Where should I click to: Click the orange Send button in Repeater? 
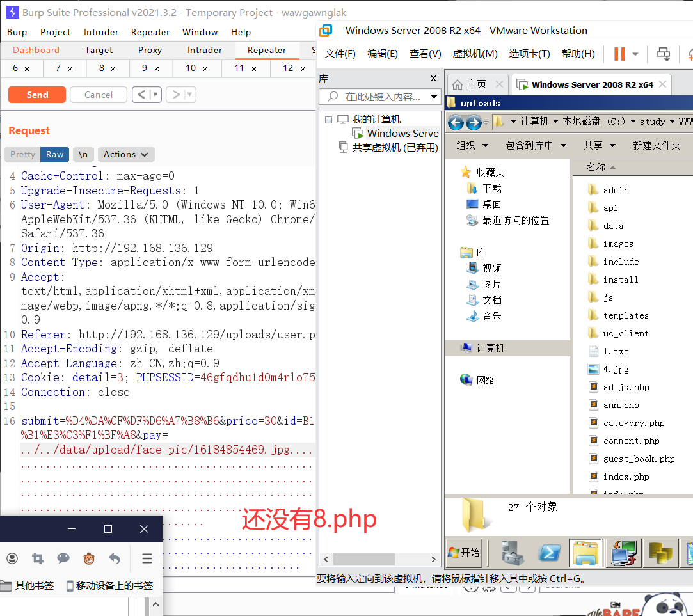tap(37, 95)
